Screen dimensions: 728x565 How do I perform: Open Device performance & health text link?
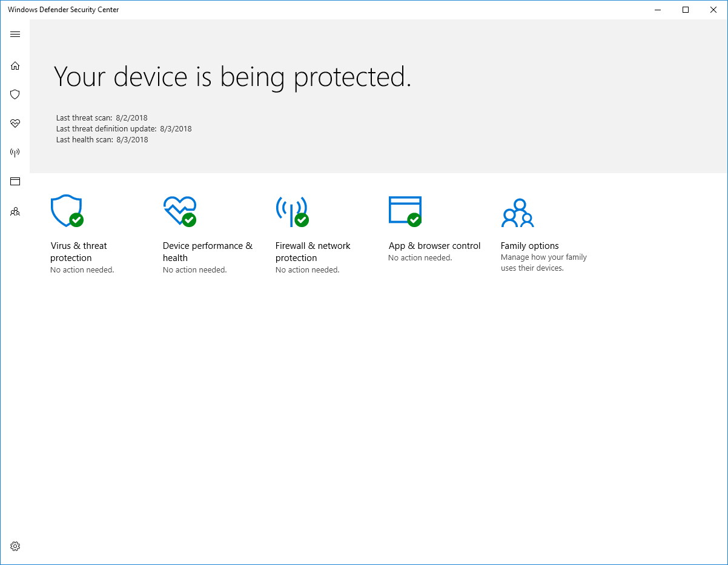pyautogui.click(x=207, y=252)
